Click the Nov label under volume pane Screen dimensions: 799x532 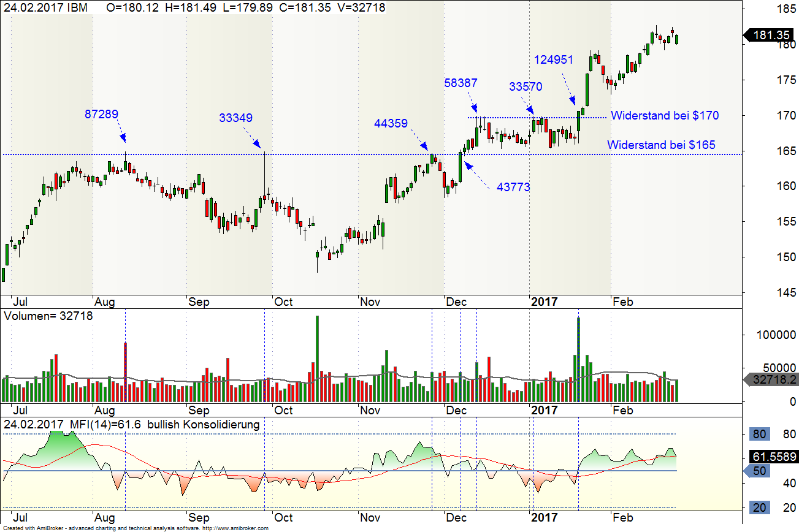point(370,410)
